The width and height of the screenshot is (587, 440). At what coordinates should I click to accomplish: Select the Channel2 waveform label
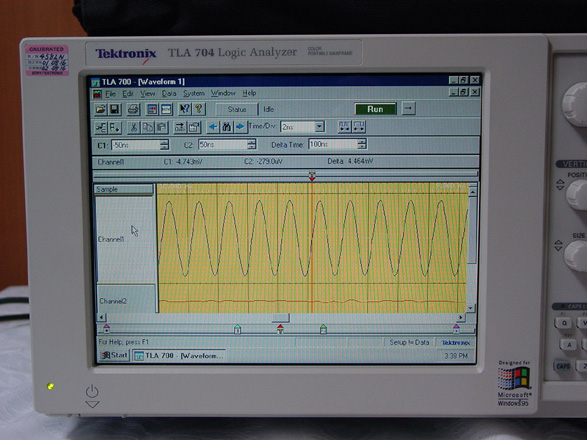(113, 301)
